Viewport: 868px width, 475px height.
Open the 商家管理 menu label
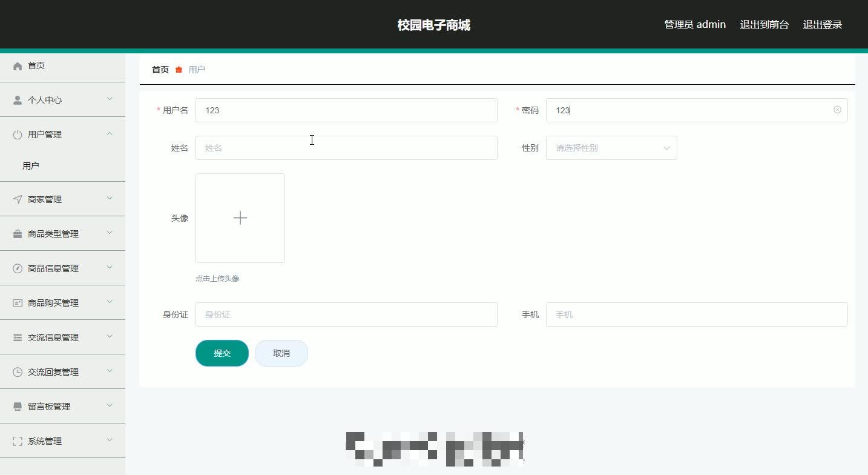[x=45, y=199]
